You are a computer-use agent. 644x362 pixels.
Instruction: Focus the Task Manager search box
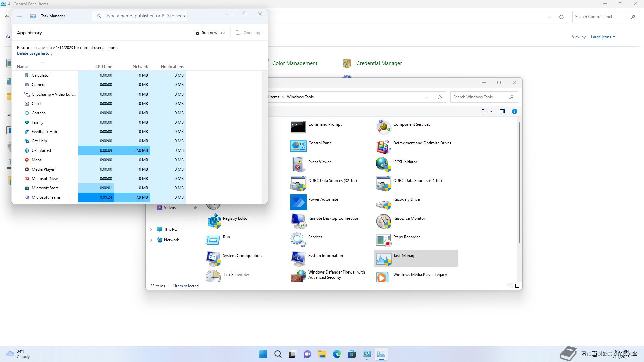tap(140, 16)
